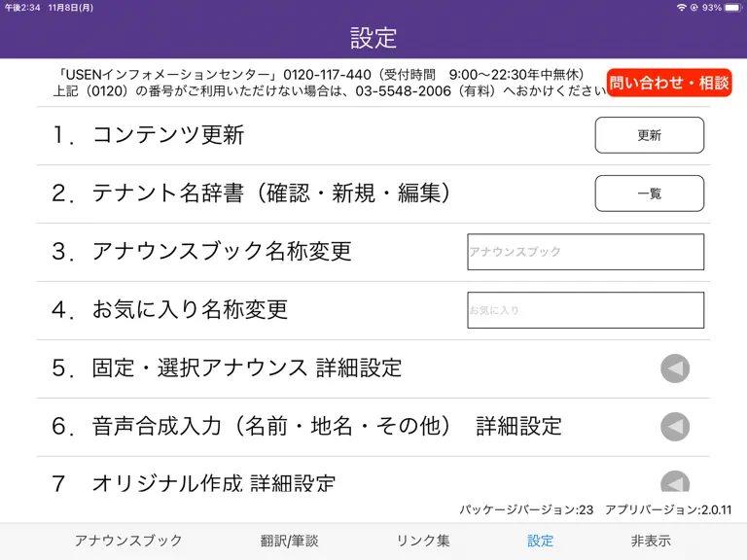Select the 非表示 tab
Viewport: 747px width, 560px height.
(651, 541)
